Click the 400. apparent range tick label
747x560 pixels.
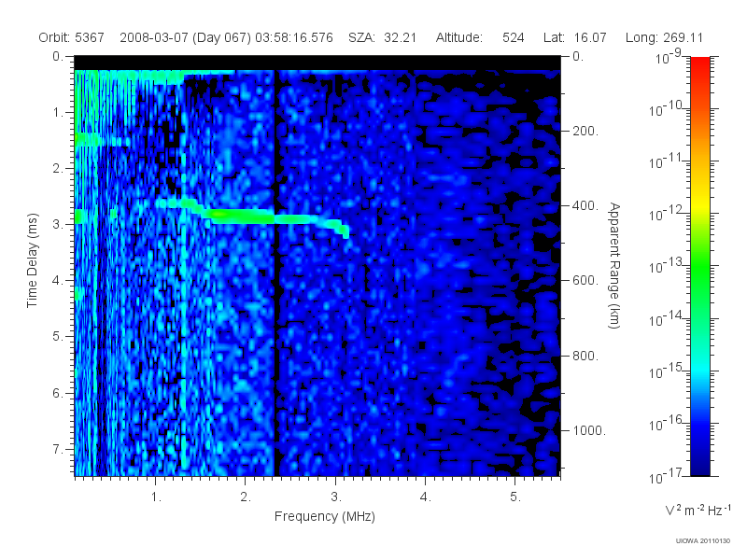coord(585,205)
